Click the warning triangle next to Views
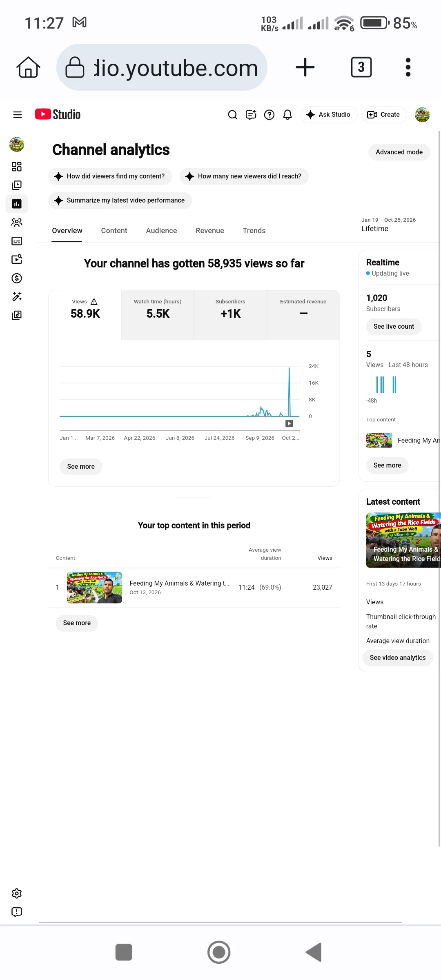The height and width of the screenshot is (980, 441). tap(94, 302)
